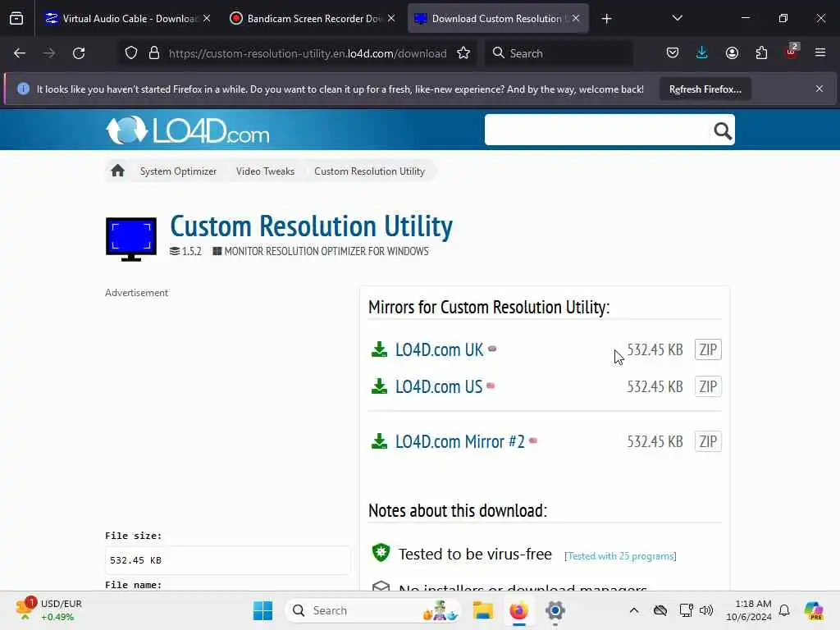Click Mirror #2 green download icon

[379, 441]
